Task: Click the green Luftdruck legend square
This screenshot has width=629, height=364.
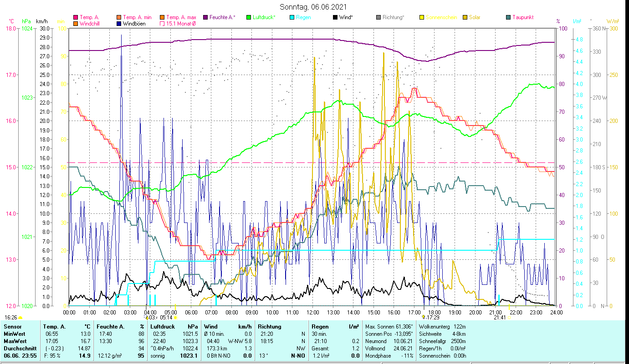Action: (249, 17)
